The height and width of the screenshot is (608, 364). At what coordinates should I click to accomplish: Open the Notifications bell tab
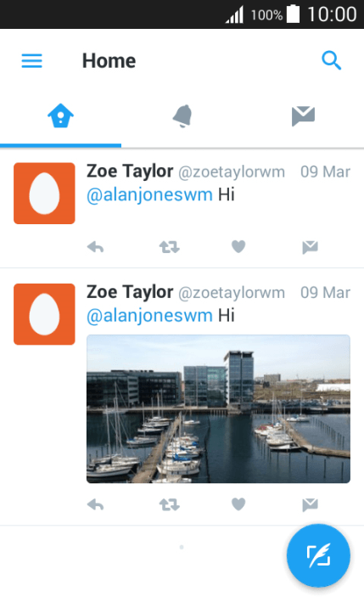182,115
